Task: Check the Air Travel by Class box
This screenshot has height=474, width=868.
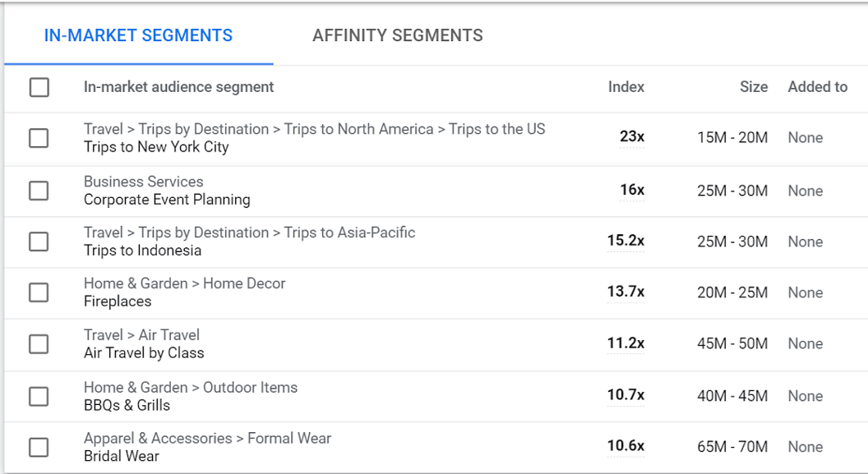Action: [39, 343]
